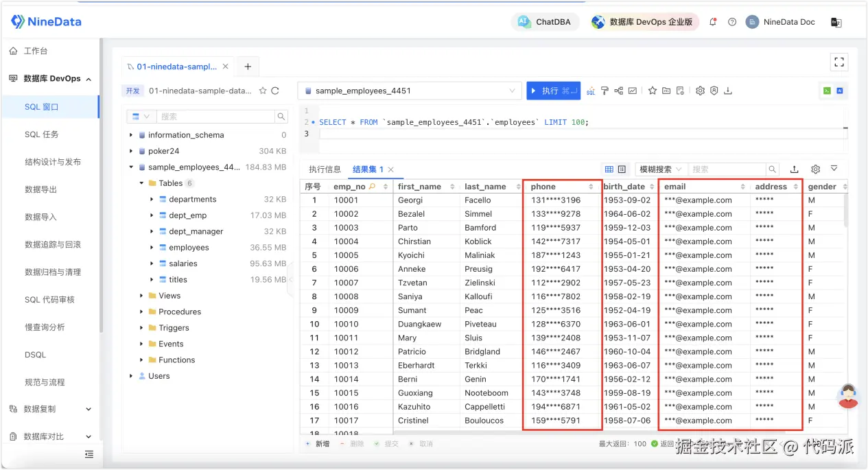Click the customer service avatar icon
868x470 pixels.
coord(849,396)
